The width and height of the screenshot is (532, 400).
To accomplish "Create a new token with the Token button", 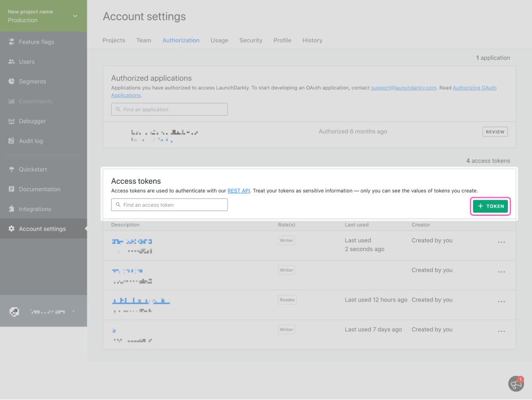I will point(490,206).
